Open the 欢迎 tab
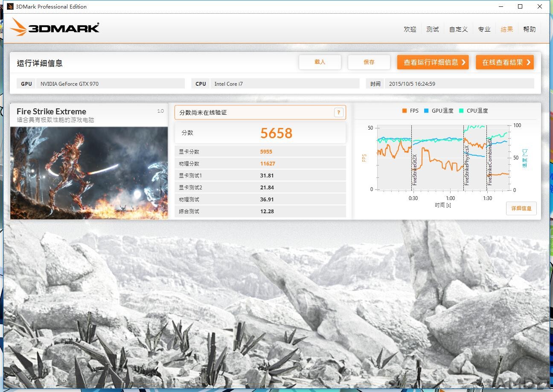Screen dimensions: 553x392 (410, 29)
